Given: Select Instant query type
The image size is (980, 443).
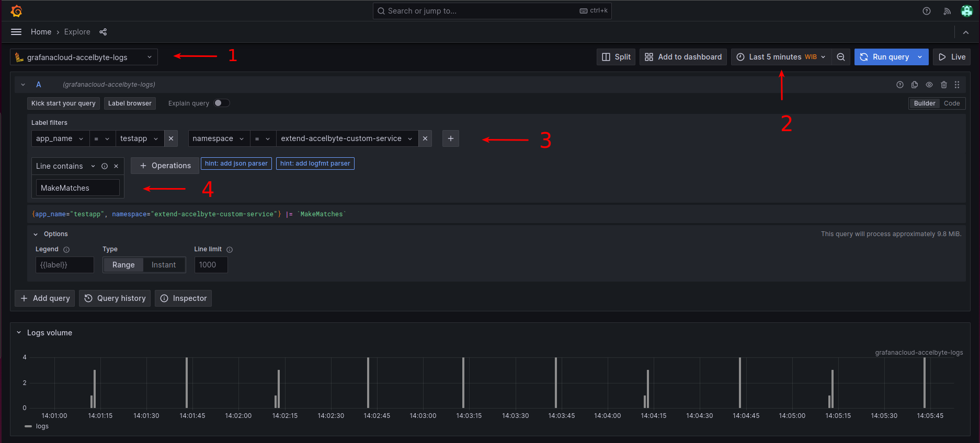Looking at the screenshot, I should pos(164,265).
